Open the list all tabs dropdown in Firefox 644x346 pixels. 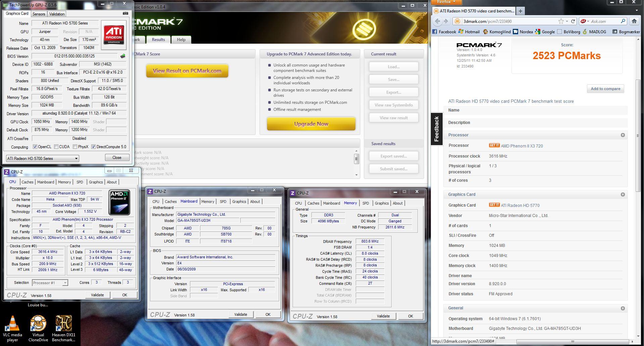coord(637,11)
